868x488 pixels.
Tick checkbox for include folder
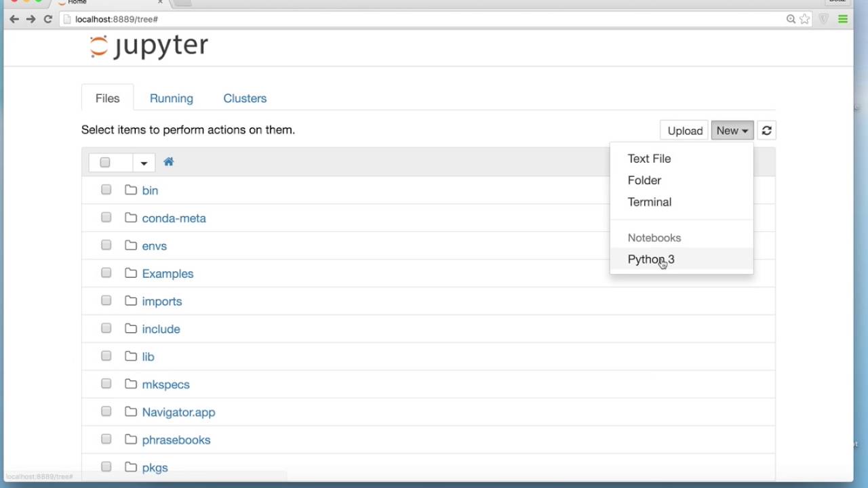106,329
